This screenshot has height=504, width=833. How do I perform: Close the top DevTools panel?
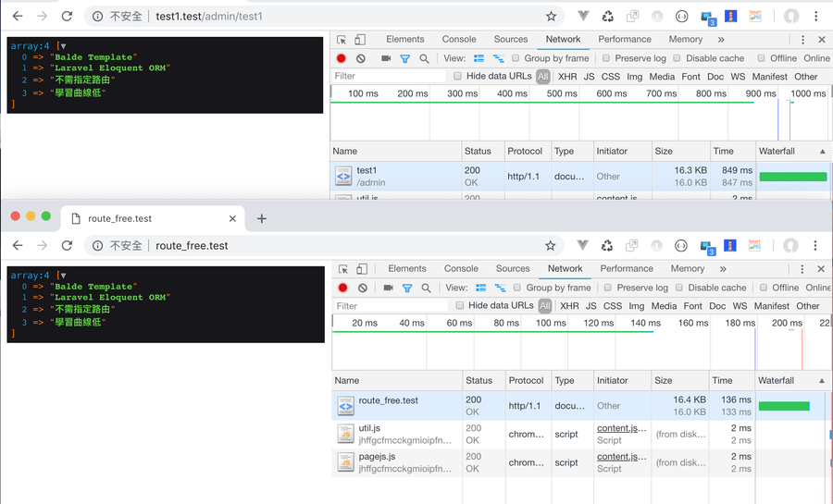tap(822, 40)
